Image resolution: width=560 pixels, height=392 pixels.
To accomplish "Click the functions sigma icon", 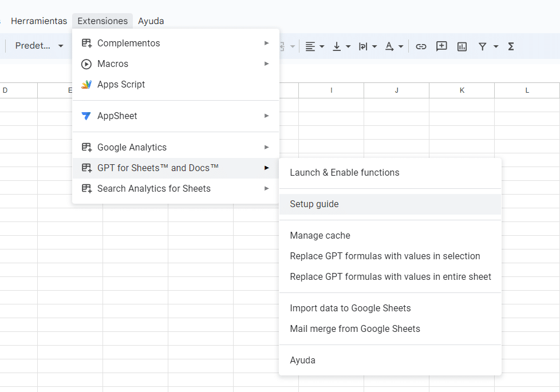I will coord(511,46).
